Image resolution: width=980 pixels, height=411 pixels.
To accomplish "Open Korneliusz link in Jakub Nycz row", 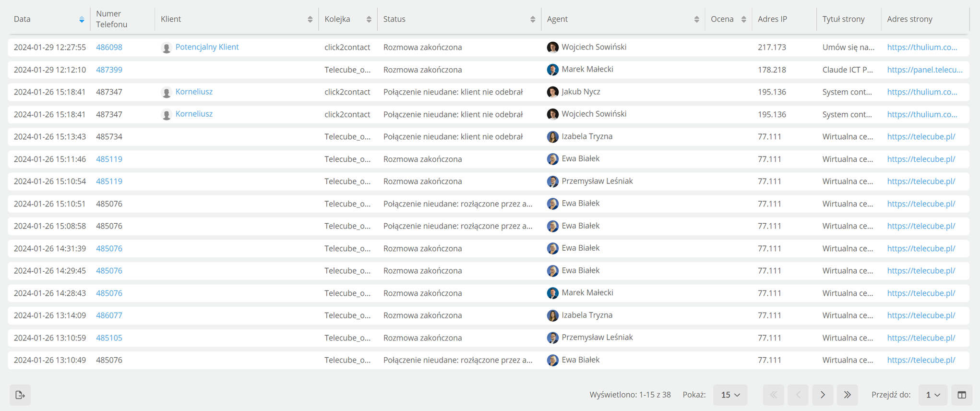I will [x=194, y=92].
